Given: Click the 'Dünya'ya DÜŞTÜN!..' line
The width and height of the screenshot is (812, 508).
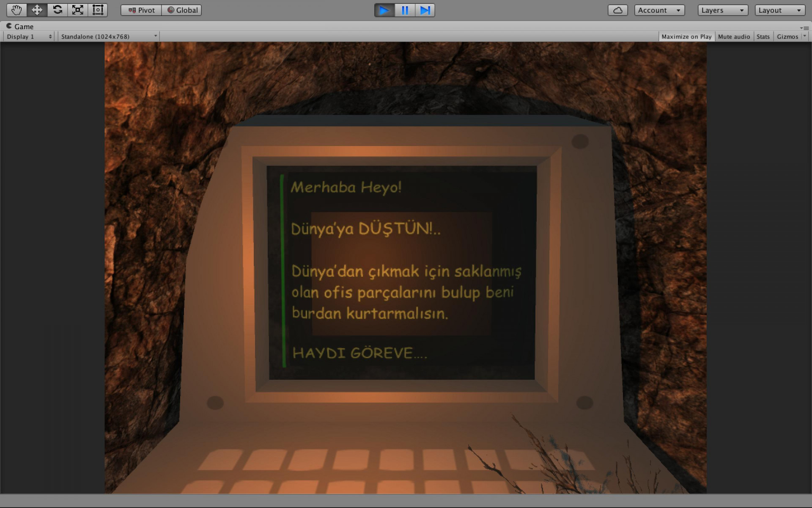Looking at the screenshot, I should click(x=366, y=229).
